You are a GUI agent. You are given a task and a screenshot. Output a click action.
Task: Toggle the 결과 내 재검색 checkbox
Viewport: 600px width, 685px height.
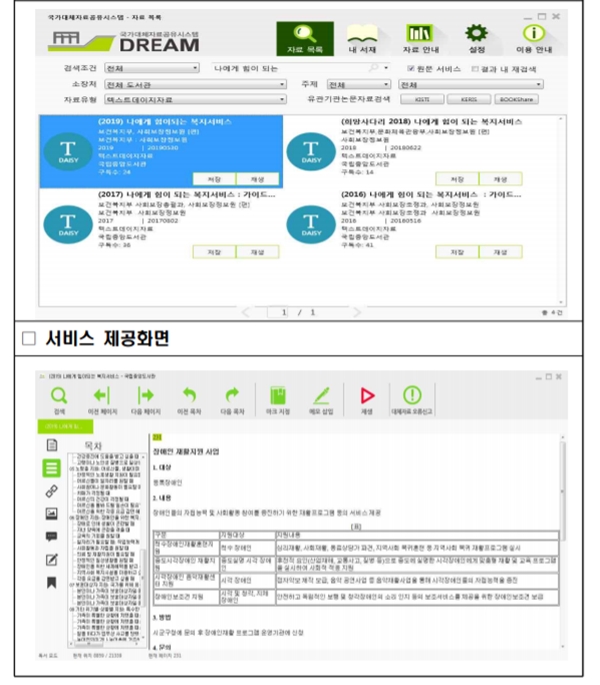pos(475,69)
